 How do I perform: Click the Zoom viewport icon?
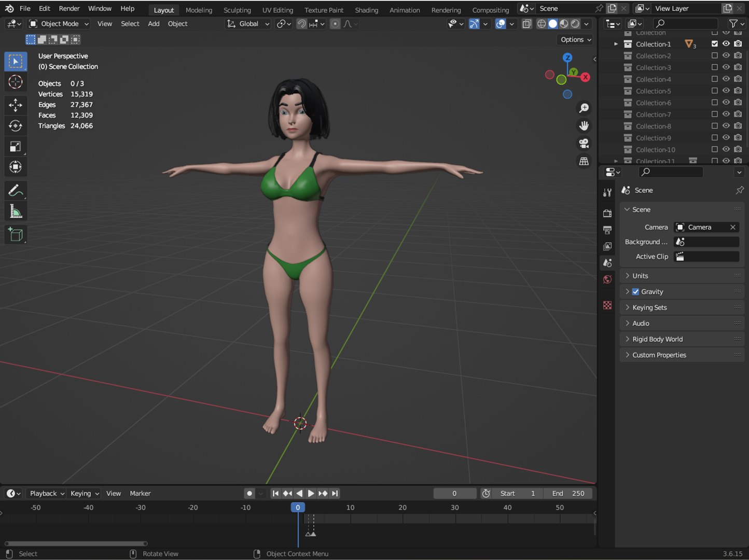pos(584,108)
